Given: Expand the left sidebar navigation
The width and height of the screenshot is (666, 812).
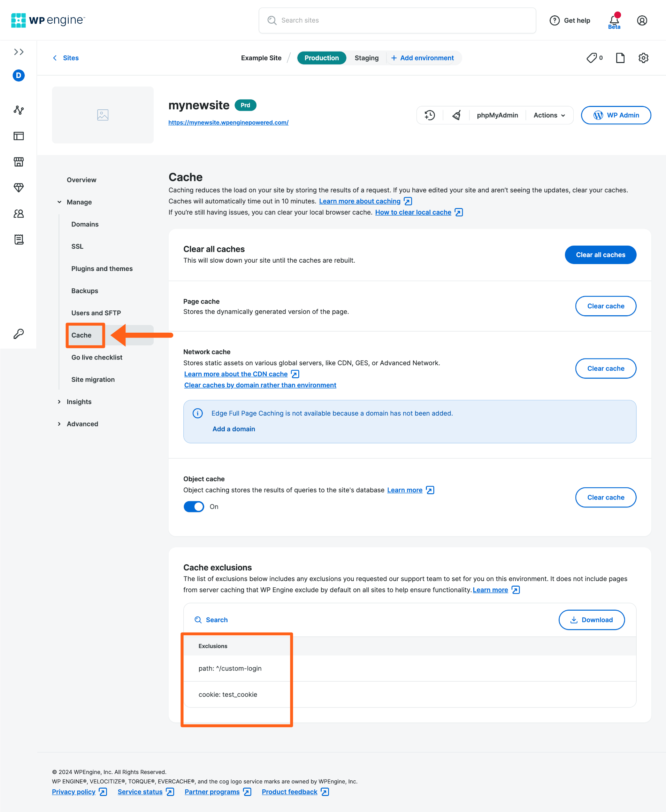Looking at the screenshot, I should pyautogui.click(x=18, y=52).
